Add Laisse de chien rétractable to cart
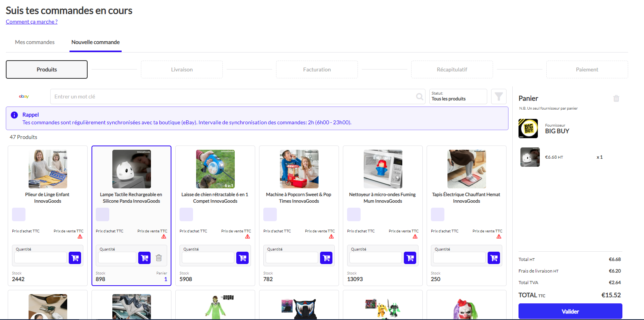 [242, 258]
